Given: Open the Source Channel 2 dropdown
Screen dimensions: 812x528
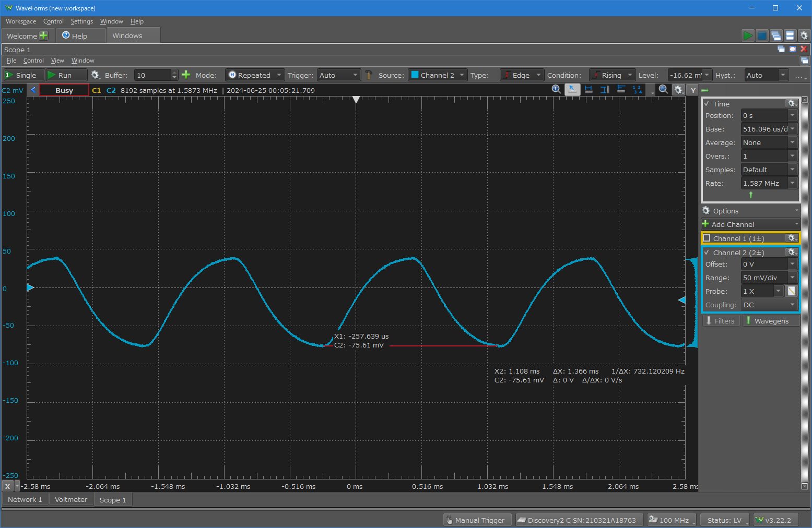Looking at the screenshot, I should click(437, 75).
